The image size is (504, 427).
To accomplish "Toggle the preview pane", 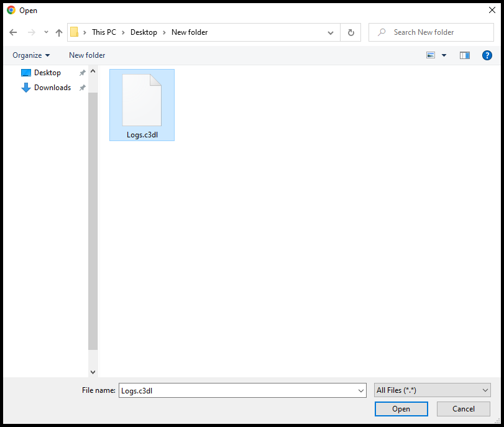I will [465, 55].
